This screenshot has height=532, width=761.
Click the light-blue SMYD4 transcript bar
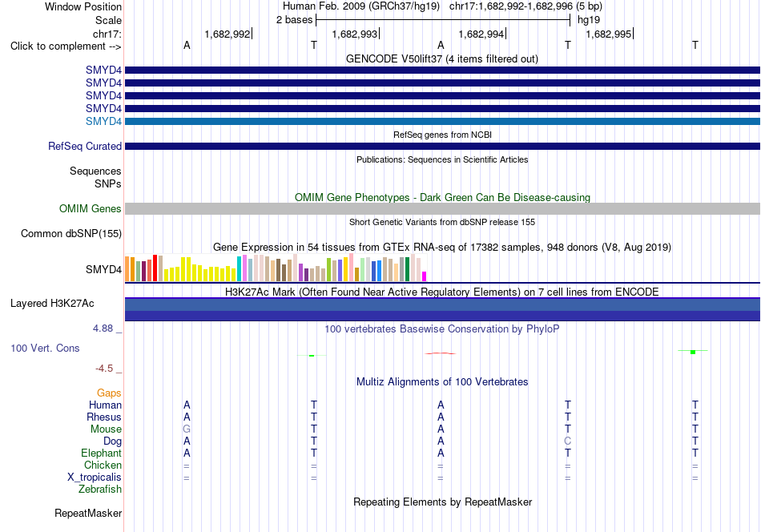tap(442, 121)
